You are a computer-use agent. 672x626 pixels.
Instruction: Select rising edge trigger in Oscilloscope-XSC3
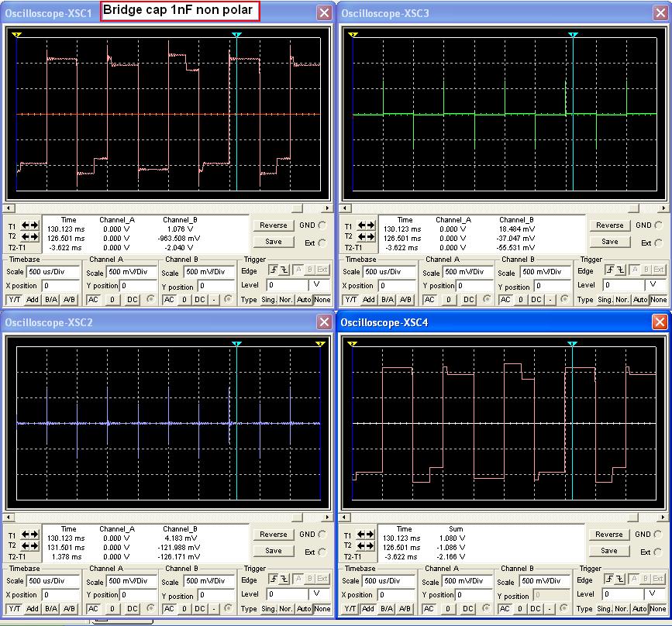(610, 270)
